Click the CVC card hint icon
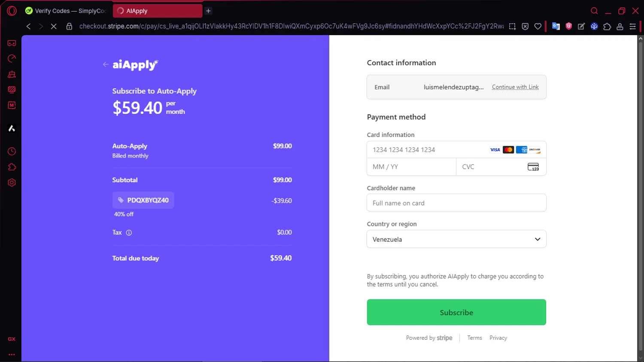Viewport: 644px width, 362px height. pyautogui.click(x=533, y=167)
